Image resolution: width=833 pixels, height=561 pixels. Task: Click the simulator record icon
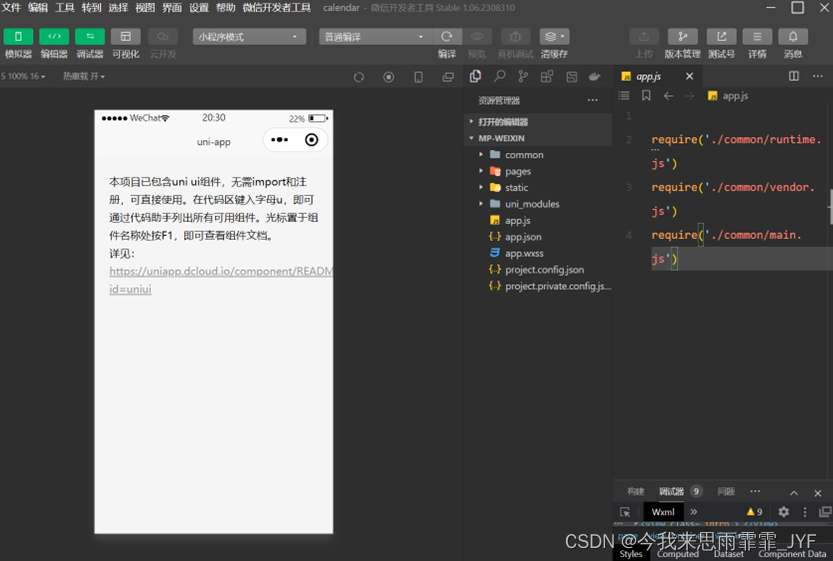(389, 77)
